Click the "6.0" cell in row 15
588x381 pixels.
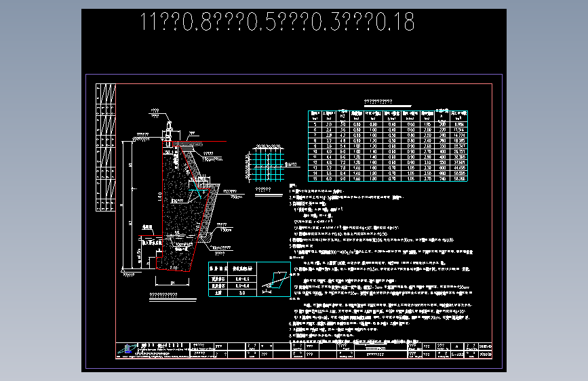tap(329, 179)
